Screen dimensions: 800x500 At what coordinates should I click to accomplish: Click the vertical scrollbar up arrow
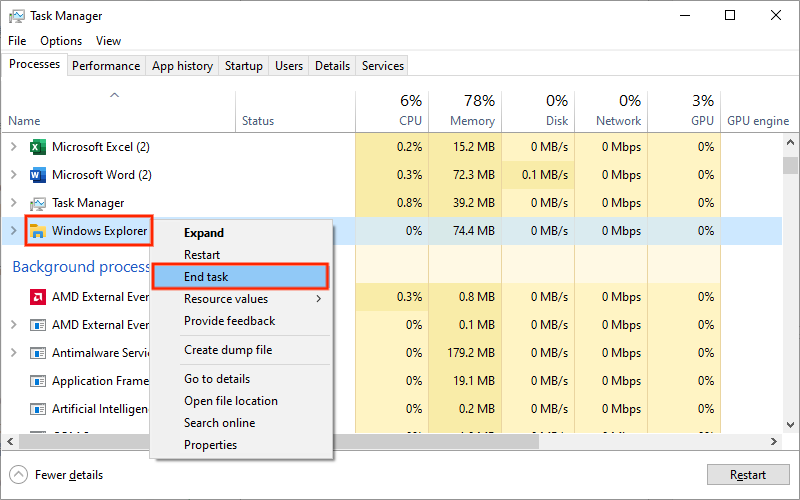click(x=790, y=142)
